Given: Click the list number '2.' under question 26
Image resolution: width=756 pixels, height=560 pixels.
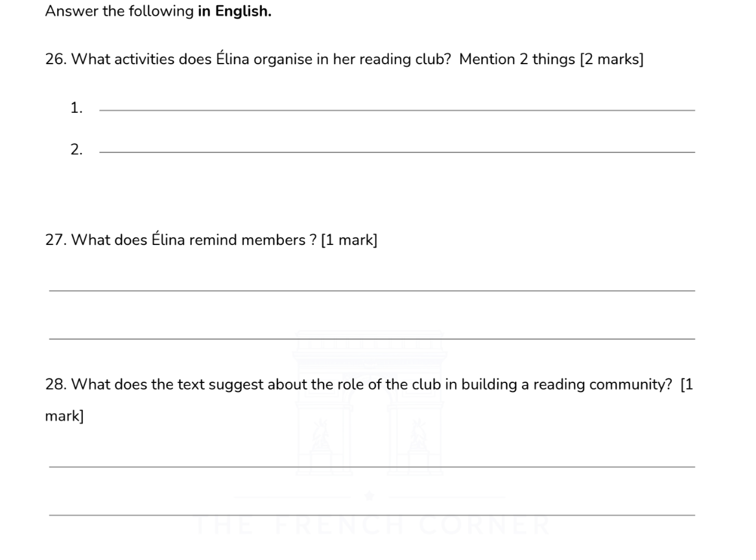Looking at the screenshot, I should pos(77,150).
